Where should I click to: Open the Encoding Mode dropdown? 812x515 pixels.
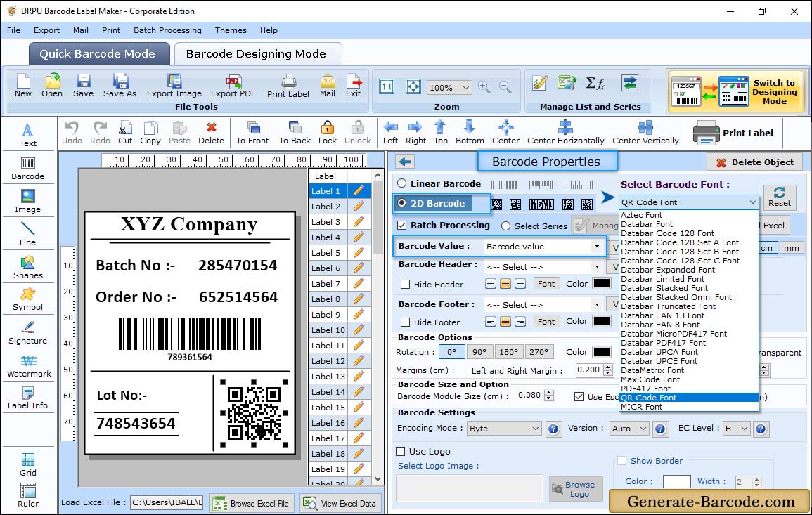coord(504,429)
